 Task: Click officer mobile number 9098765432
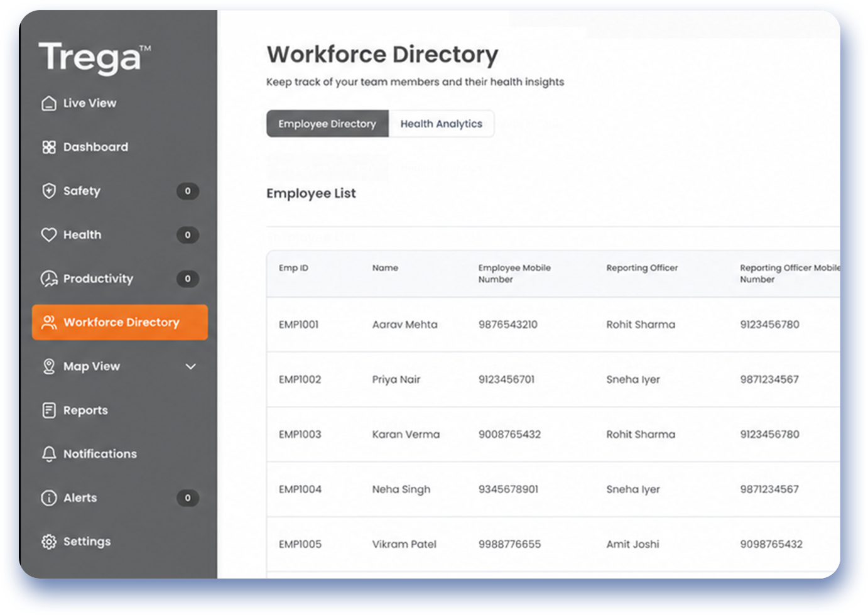(x=771, y=544)
